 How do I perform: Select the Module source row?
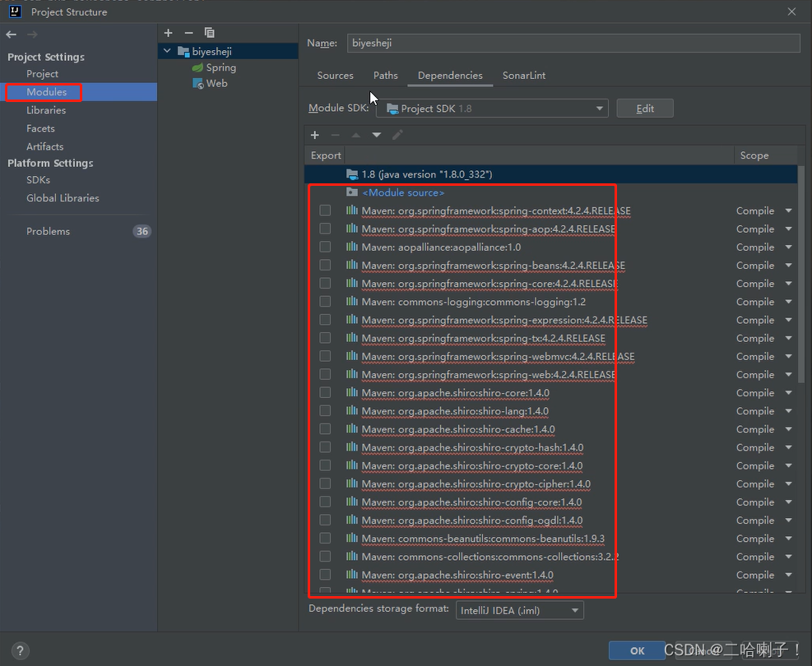551,192
